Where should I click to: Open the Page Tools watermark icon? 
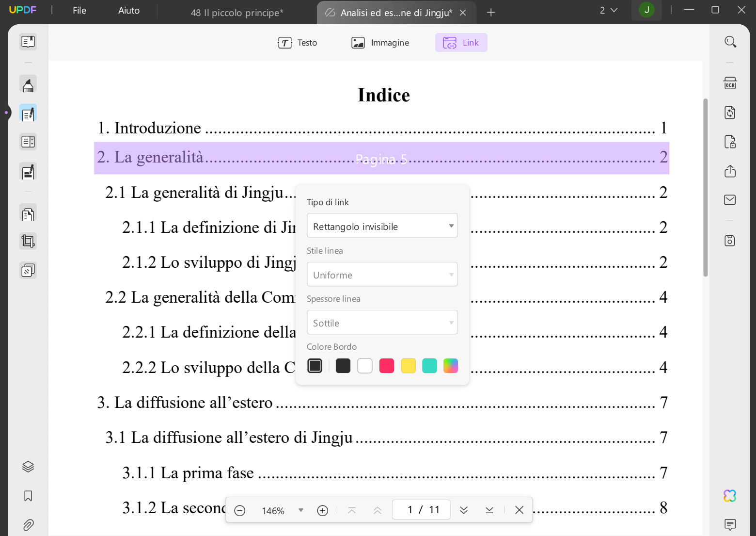pyautogui.click(x=28, y=270)
